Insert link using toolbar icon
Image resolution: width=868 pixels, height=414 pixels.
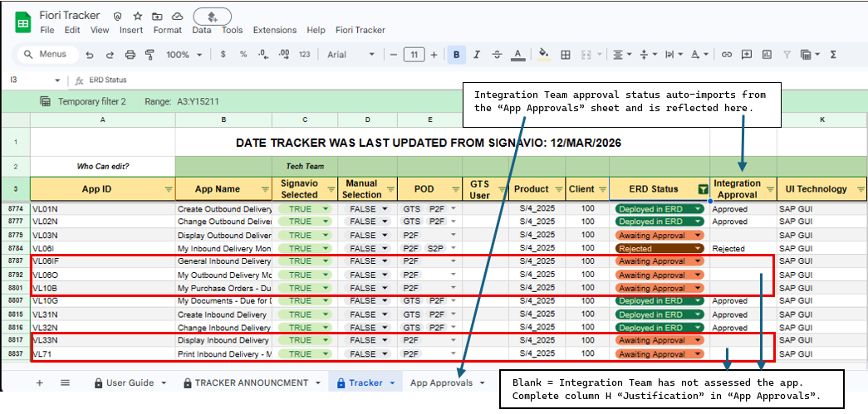coord(726,55)
